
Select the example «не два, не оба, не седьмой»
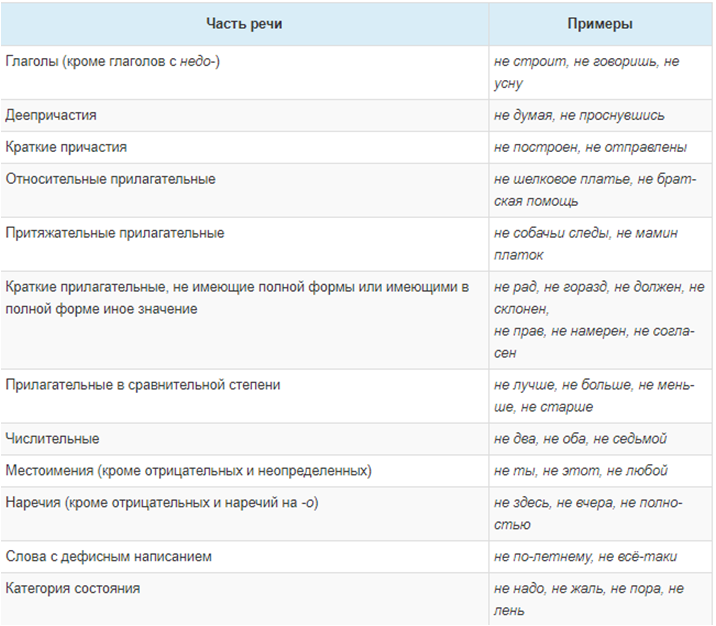[x=580, y=439]
